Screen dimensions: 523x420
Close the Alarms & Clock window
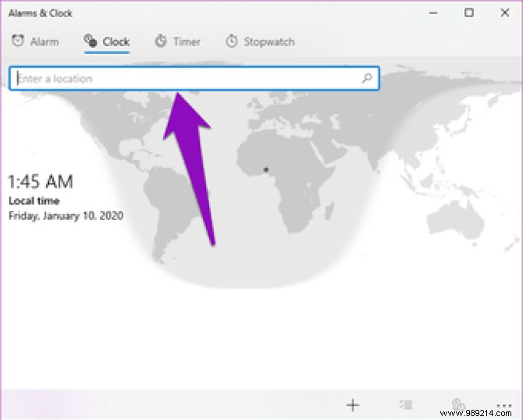click(x=505, y=12)
